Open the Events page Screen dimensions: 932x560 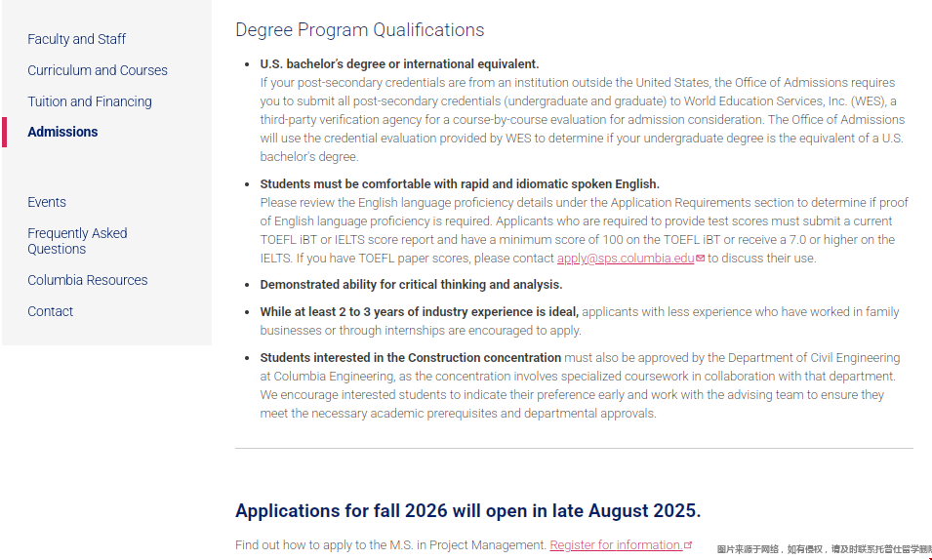tap(47, 202)
